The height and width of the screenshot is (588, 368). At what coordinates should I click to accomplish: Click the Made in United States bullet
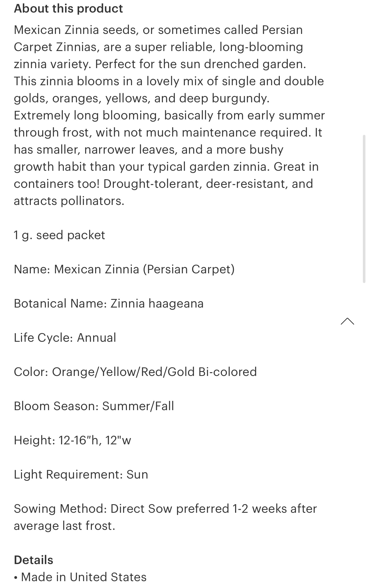tap(84, 577)
